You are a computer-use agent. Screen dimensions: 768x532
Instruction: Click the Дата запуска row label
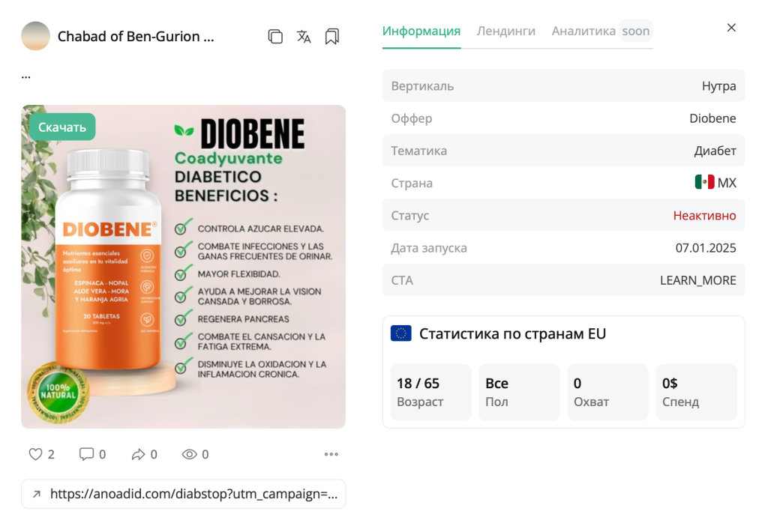[428, 248]
